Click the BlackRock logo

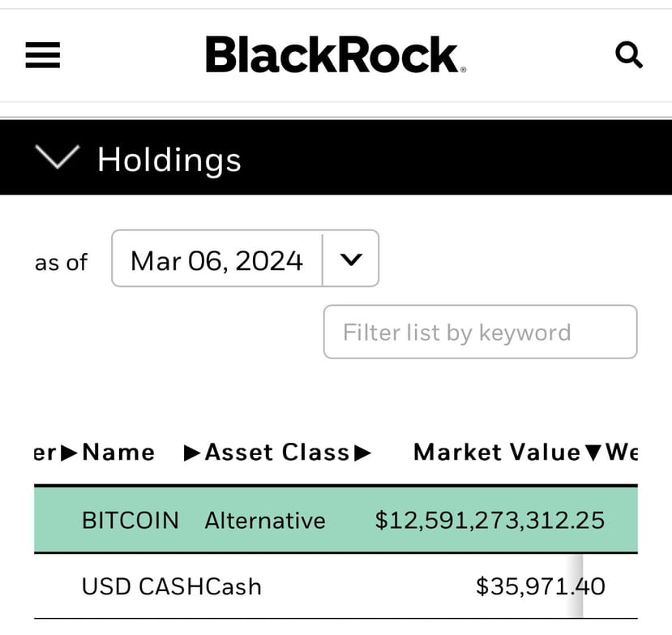335,55
